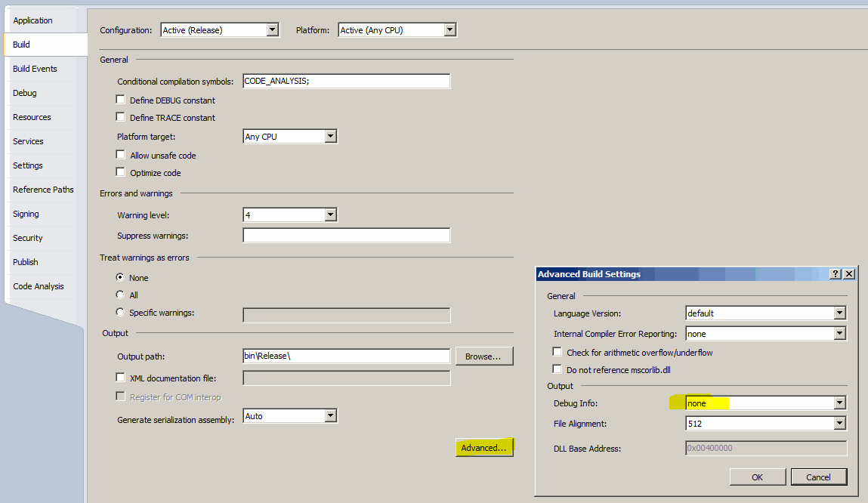
Task: Enable Check for arithmetic overflow/underflow
Action: tap(558, 352)
